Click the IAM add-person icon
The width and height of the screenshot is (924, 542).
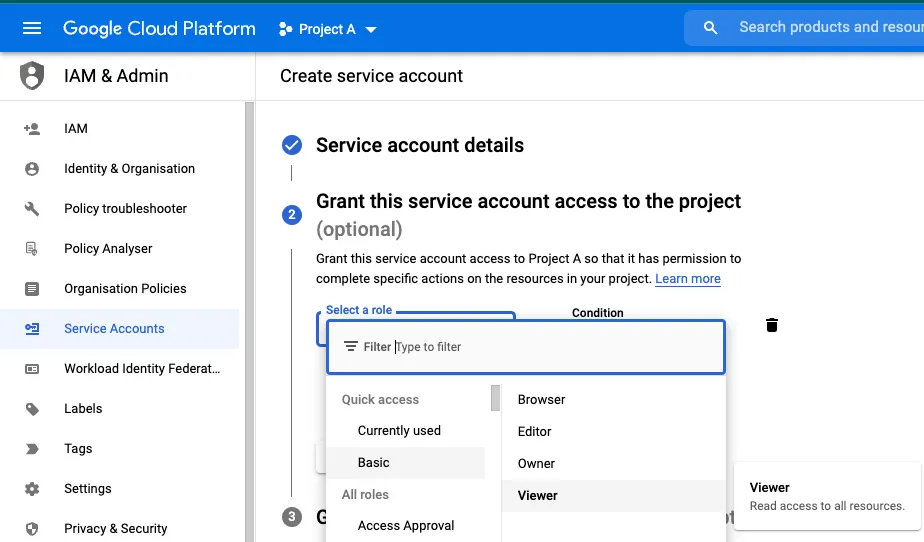(32, 128)
